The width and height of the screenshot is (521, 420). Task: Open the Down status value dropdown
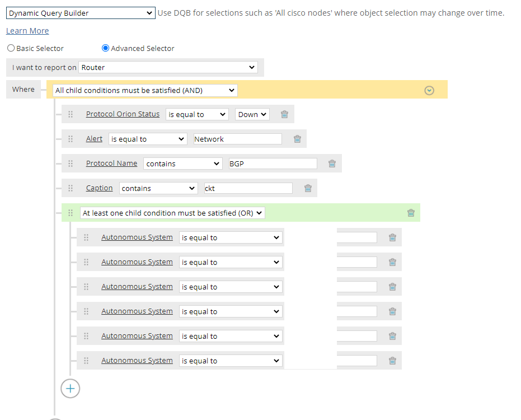pos(252,114)
